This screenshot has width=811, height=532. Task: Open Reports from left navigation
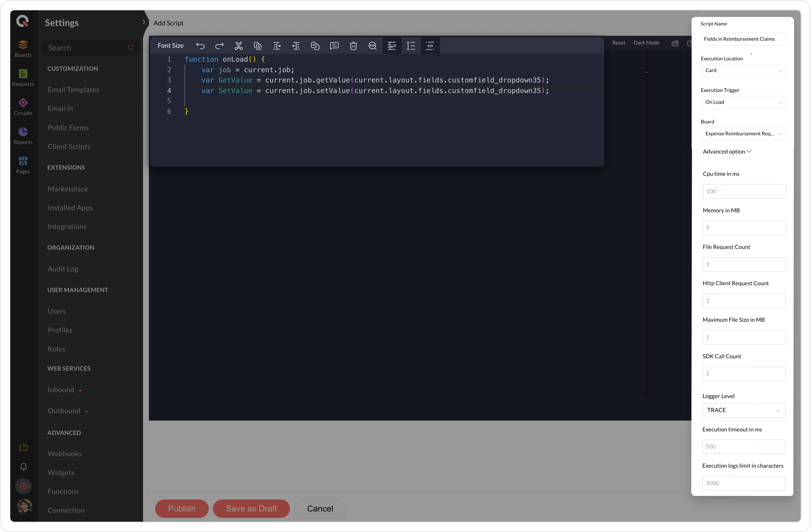(23, 136)
